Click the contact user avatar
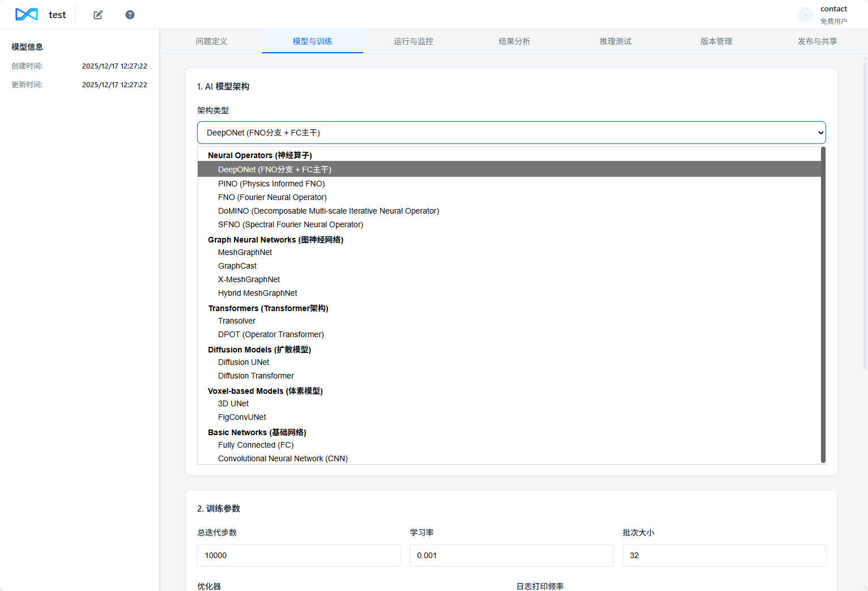This screenshot has height=591, width=868. click(x=805, y=15)
